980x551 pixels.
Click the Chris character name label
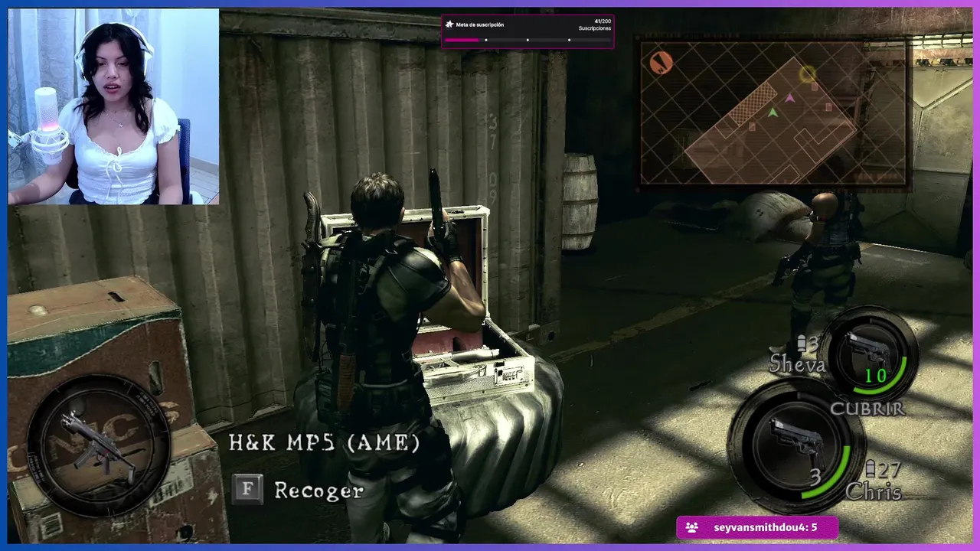873,491
